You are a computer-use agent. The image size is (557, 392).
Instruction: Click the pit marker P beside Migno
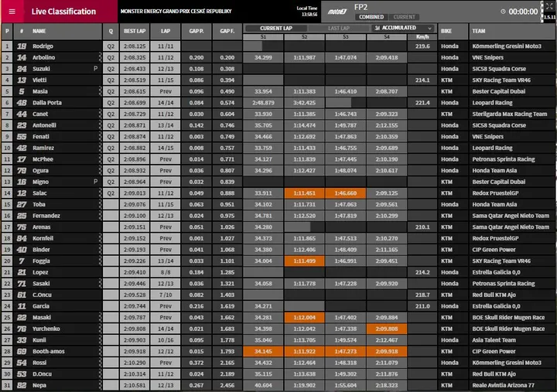(x=95, y=182)
